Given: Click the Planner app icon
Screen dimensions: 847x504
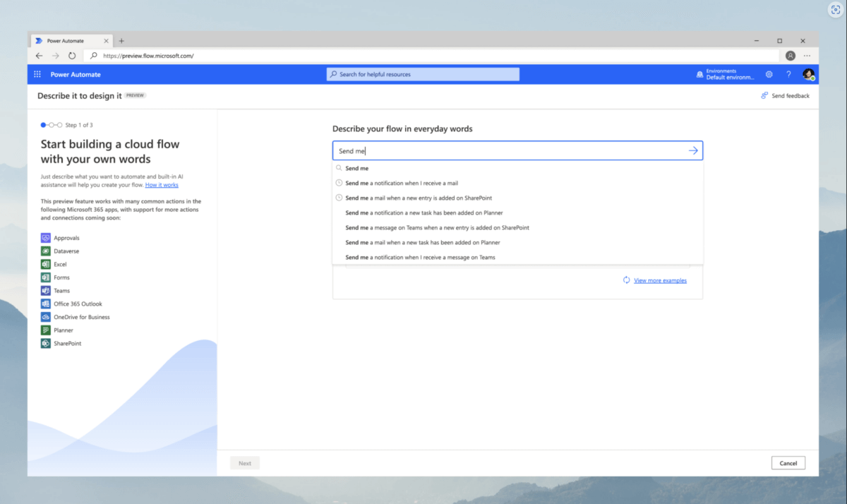Looking at the screenshot, I should click(x=46, y=330).
